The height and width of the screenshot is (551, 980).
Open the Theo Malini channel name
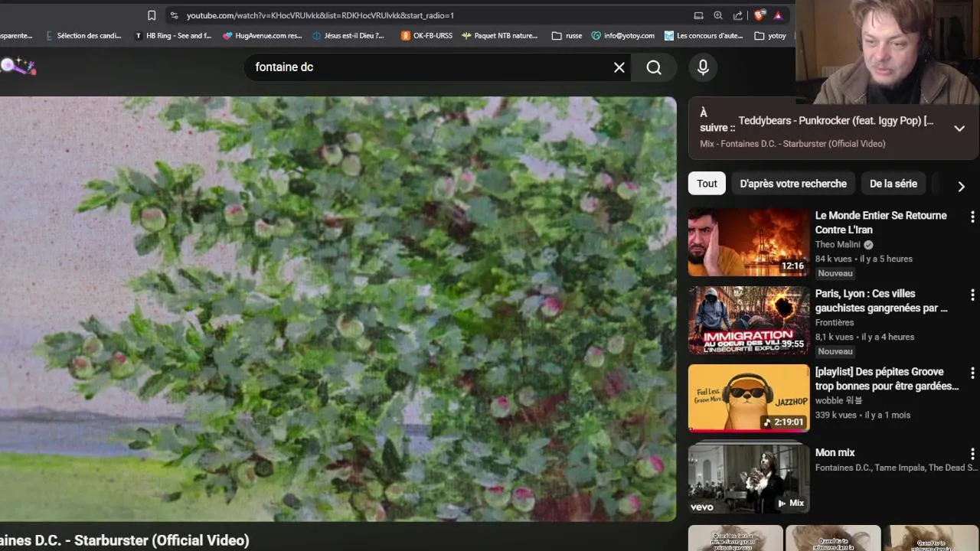tap(838, 244)
